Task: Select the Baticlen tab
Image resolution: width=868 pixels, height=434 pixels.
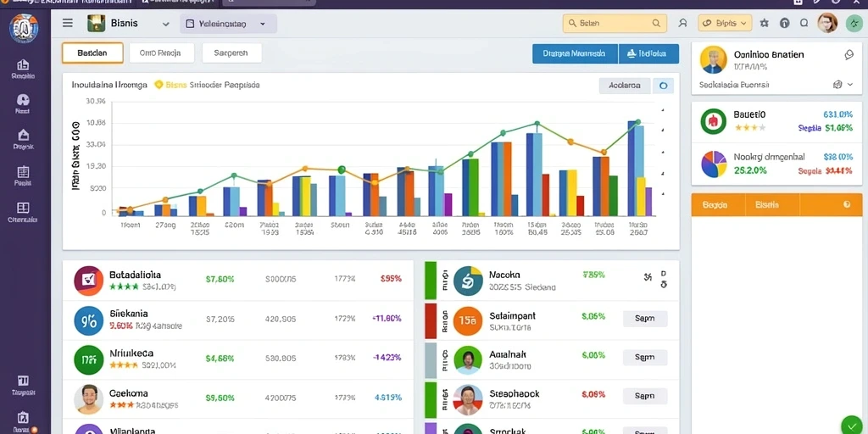Action: (92, 53)
